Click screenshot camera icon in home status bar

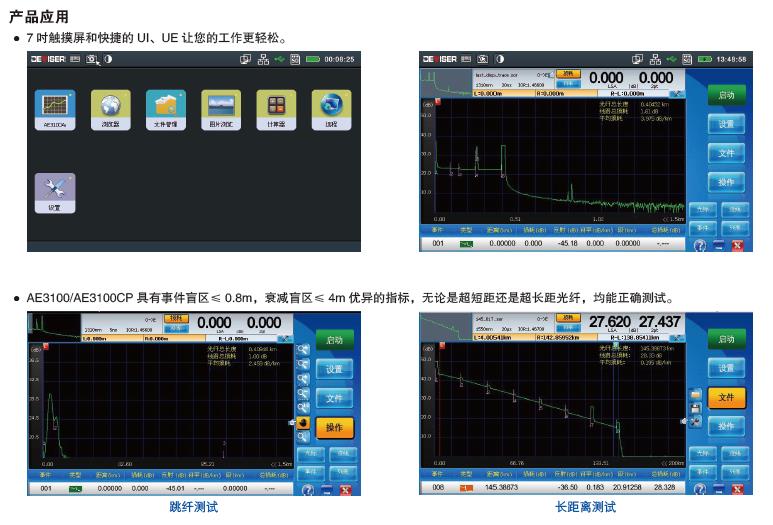pos(92,60)
